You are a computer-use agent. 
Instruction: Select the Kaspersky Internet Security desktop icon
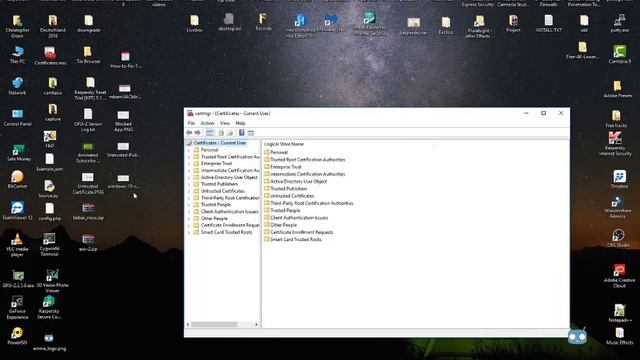pyautogui.click(x=615, y=144)
